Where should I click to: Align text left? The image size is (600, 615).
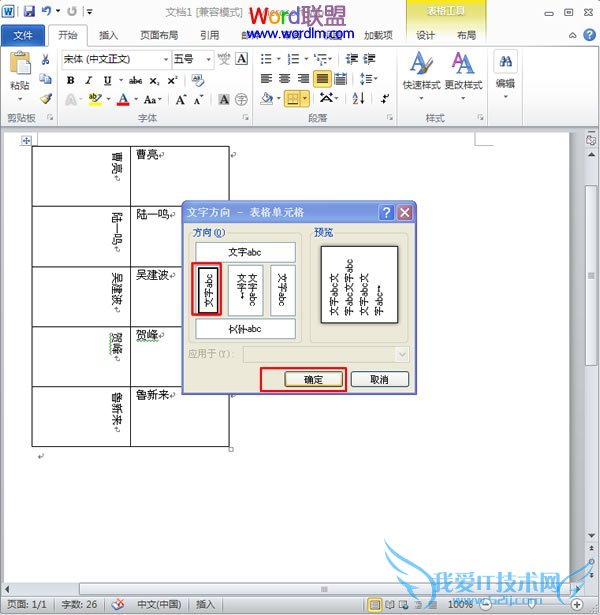pyautogui.click(x=267, y=79)
